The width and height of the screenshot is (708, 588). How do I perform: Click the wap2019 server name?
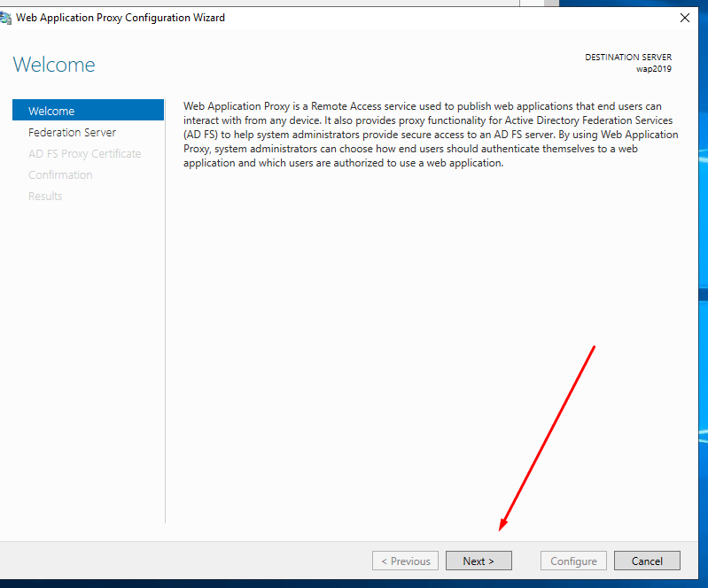tap(653, 69)
